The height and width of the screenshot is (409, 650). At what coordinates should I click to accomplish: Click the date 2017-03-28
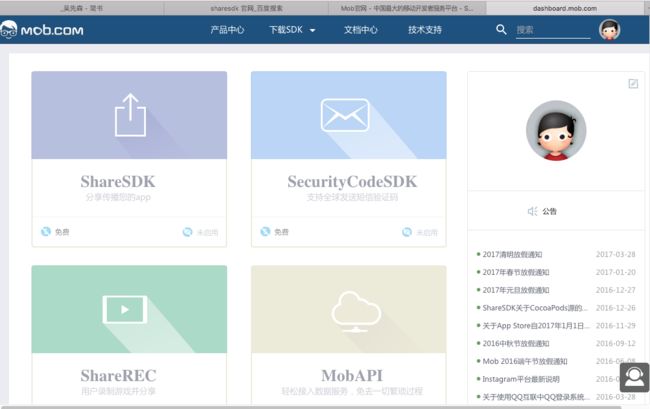click(x=616, y=254)
